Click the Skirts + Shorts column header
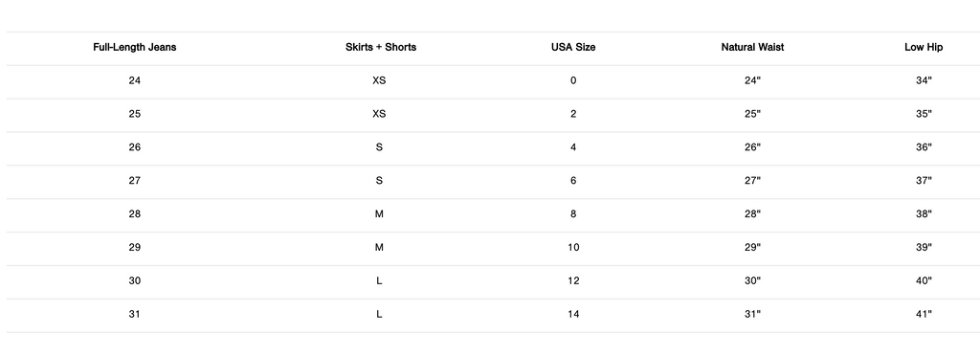 tap(381, 47)
